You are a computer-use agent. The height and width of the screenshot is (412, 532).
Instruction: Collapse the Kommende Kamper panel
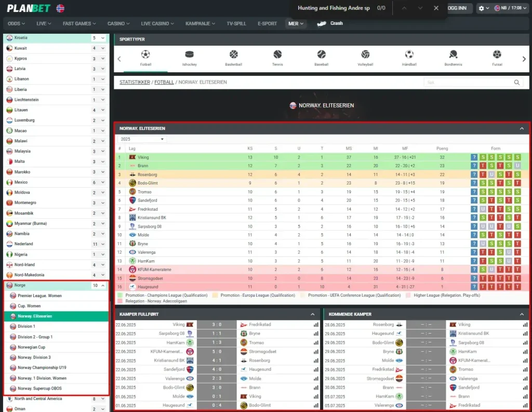522,314
